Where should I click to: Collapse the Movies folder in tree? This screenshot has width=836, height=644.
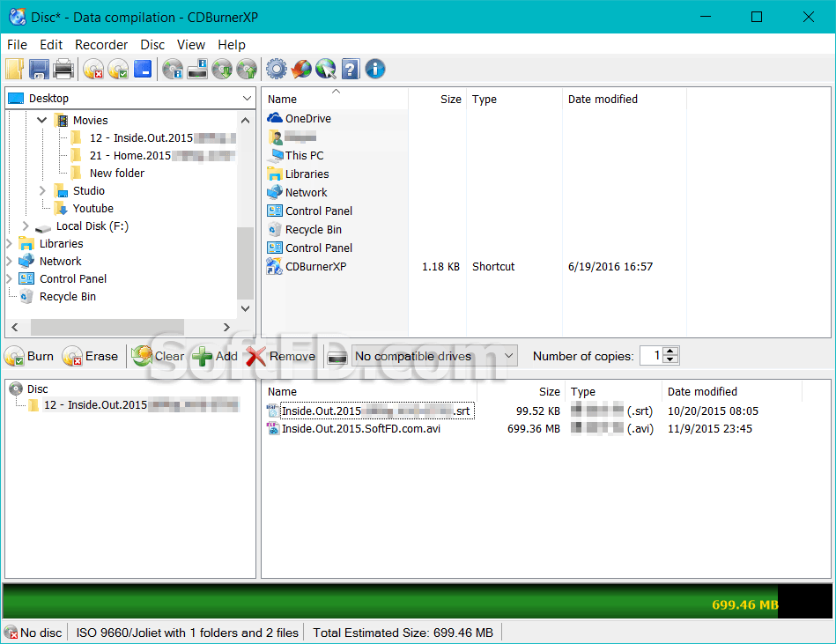[42, 120]
